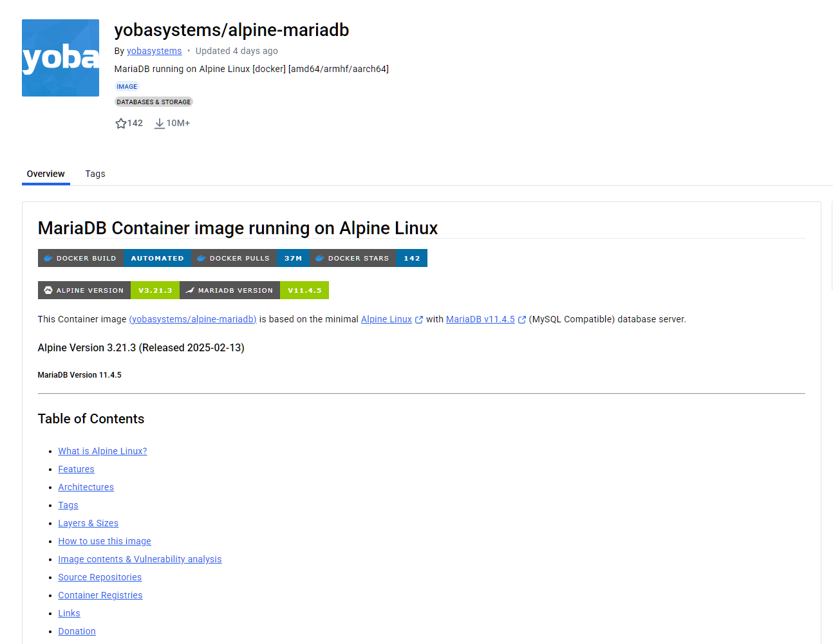Open Image contents & Vulnerability analysis link
The image size is (833, 644).
(x=140, y=559)
